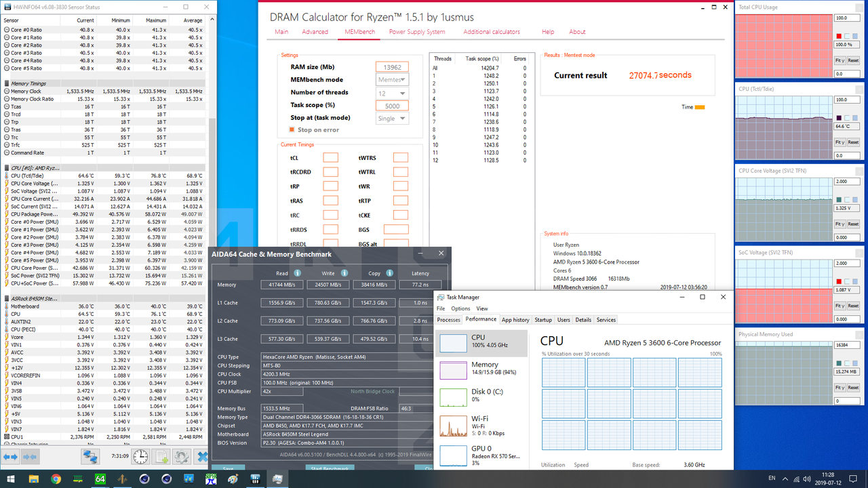Click HWiNFO clock reset timer icon
868x488 pixels.
coord(140,457)
